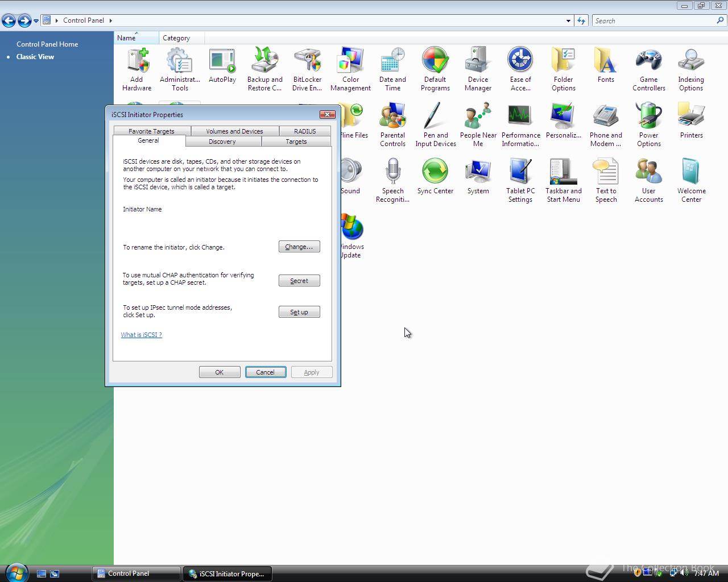Screen dimensions: 728x582
Task: Open Personalization icon
Action: pyautogui.click(x=563, y=121)
